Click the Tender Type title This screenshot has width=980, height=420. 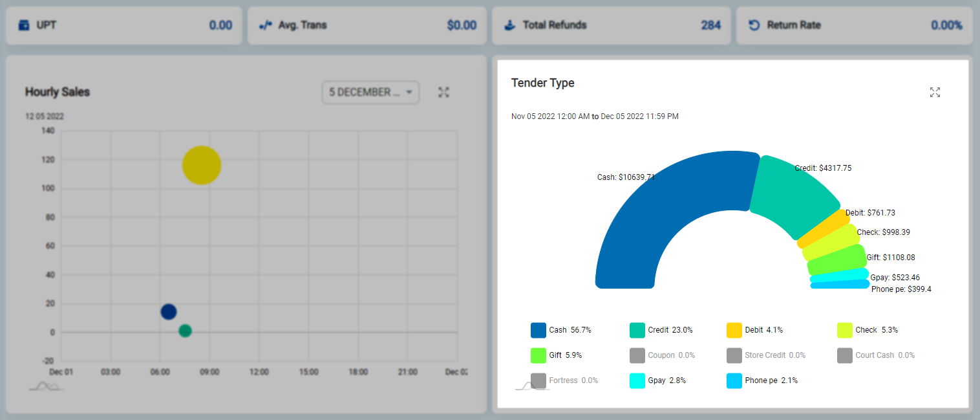542,83
